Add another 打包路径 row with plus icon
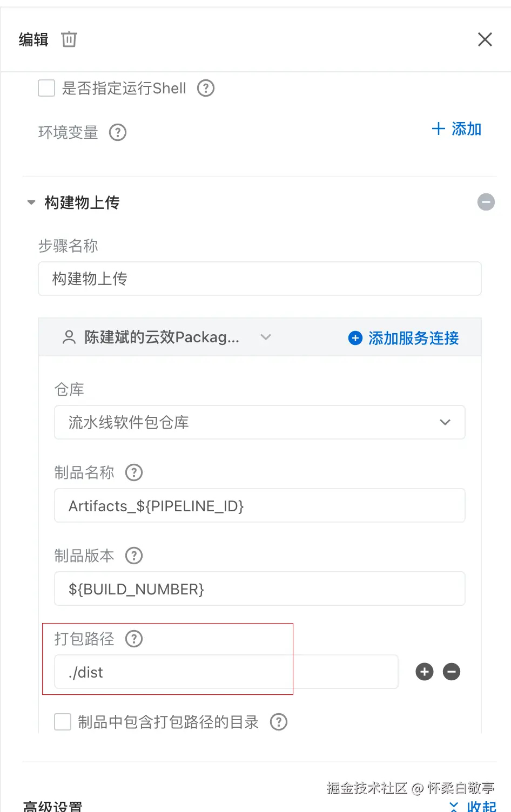This screenshot has width=511, height=812. (x=425, y=672)
